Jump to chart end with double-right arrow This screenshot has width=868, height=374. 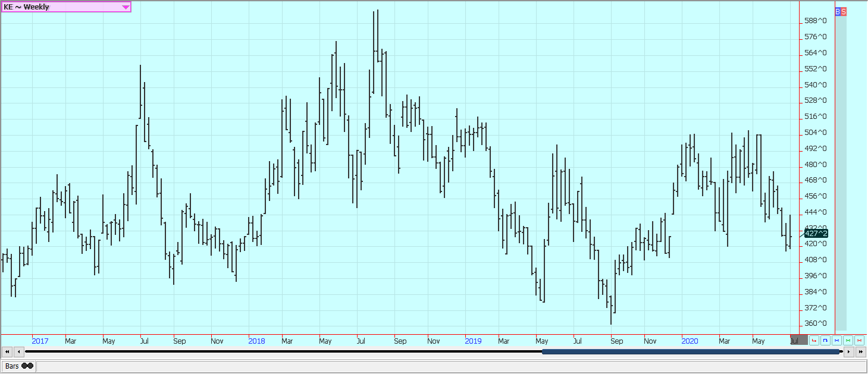click(x=861, y=352)
